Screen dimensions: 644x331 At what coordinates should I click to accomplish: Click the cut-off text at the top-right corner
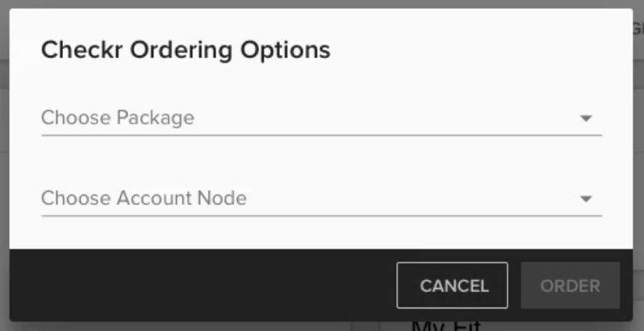click(638, 28)
